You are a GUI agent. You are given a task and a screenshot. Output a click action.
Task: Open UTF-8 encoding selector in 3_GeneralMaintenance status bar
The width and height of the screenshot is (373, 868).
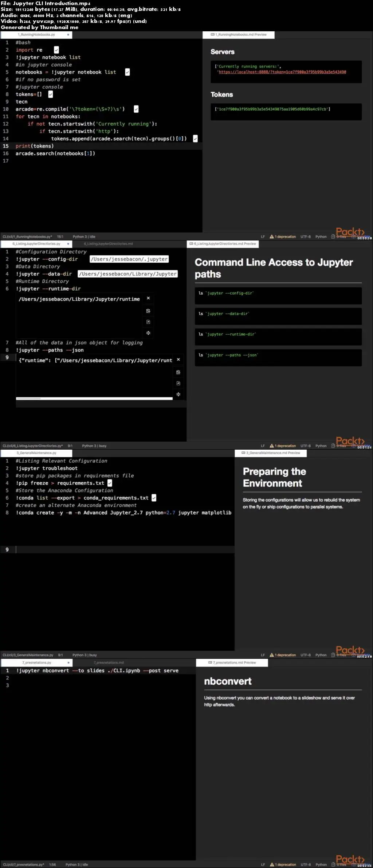[x=306, y=655]
